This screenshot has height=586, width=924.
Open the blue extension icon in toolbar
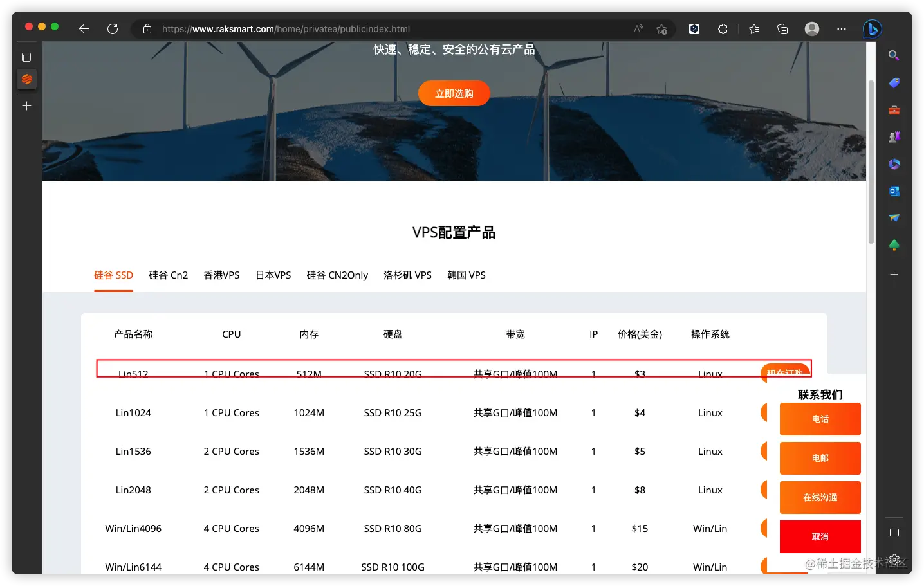tap(694, 29)
